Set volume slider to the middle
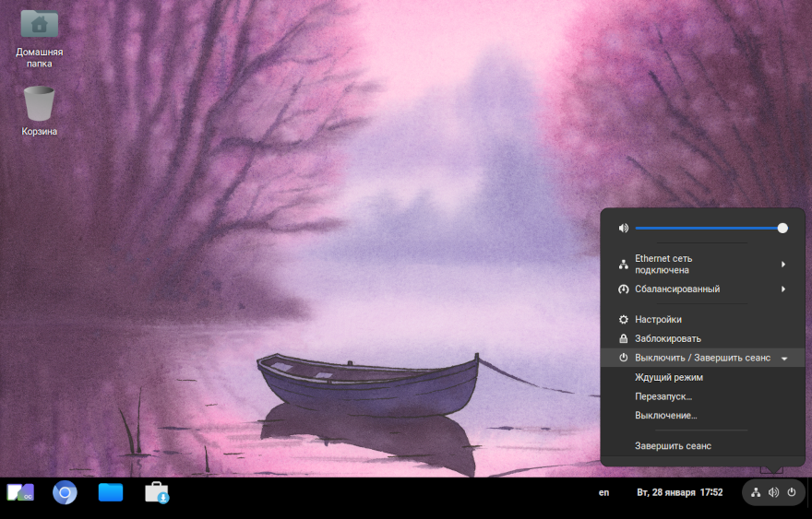This screenshot has height=519, width=812. point(709,228)
